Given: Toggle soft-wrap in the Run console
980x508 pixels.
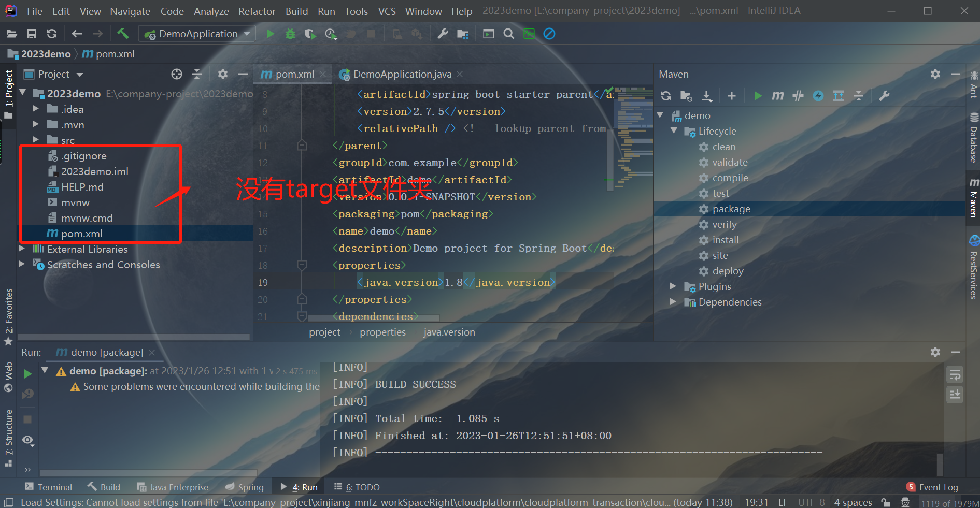Looking at the screenshot, I should (955, 374).
